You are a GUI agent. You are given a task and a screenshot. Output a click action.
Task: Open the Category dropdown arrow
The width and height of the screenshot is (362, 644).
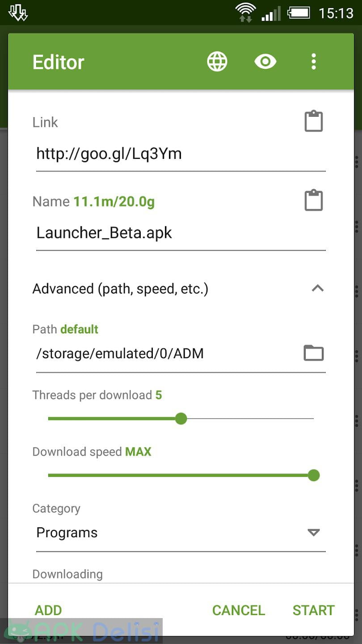point(314,532)
